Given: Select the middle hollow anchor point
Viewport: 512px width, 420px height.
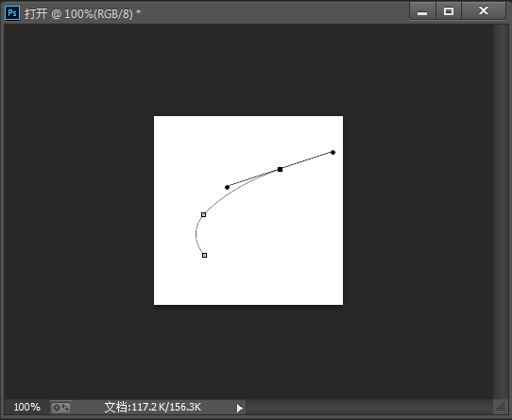Looking at the screenshot, I should point(203,215).
